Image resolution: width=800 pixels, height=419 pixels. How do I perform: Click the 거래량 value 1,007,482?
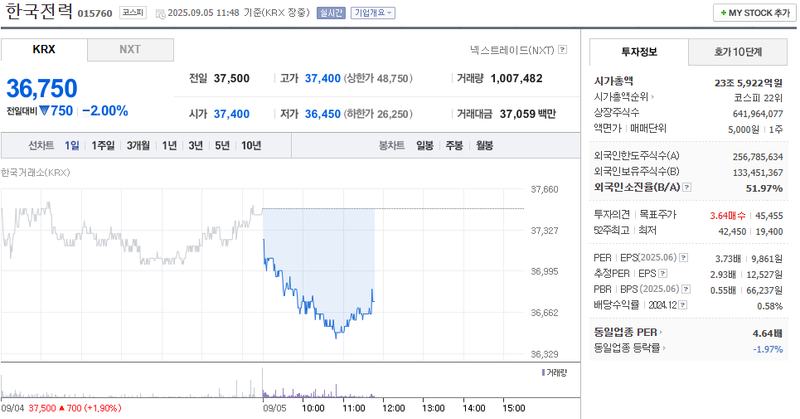click(516, 79)
